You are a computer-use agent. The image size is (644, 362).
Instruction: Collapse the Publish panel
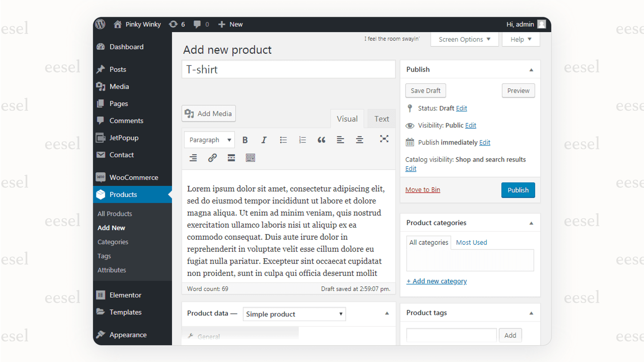click(531, 69)
